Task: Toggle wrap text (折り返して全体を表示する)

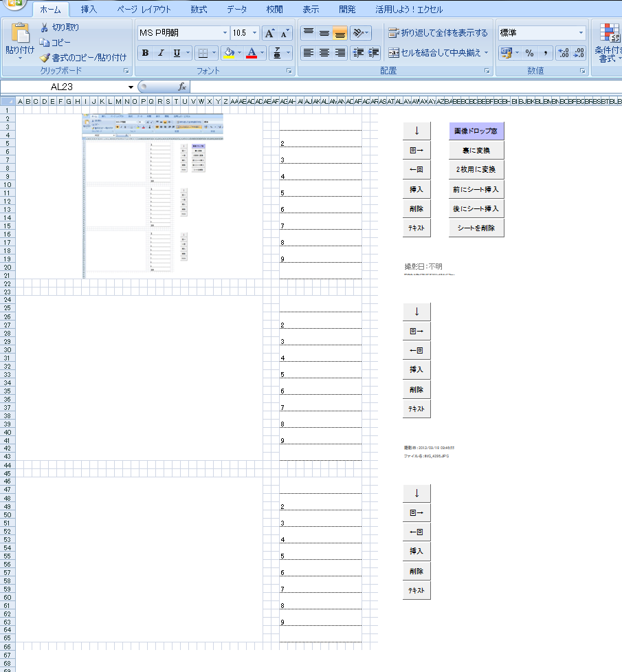Action: (x=437, y=33)
